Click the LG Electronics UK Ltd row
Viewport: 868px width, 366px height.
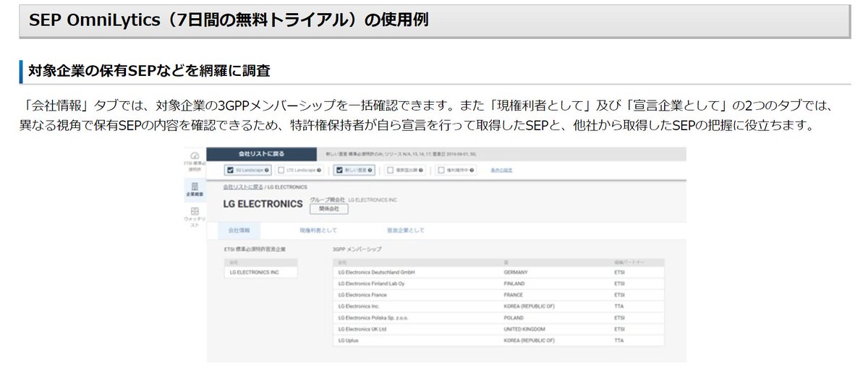[498, 328]
